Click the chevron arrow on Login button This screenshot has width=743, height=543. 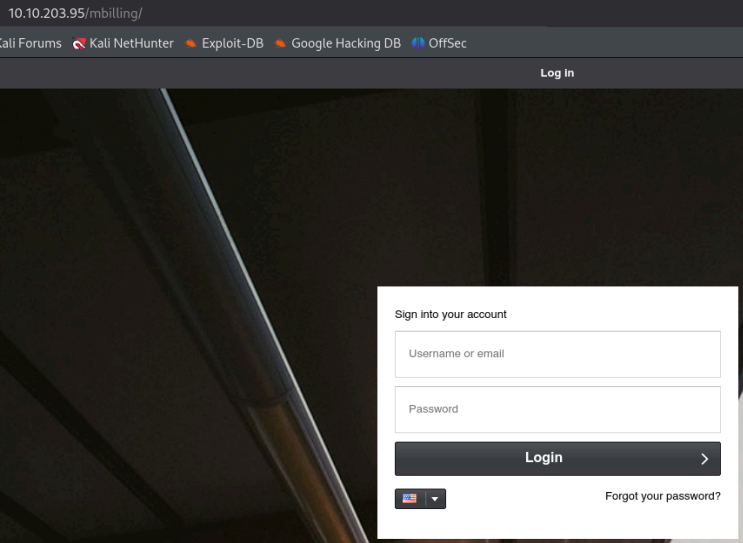(x=705, y=459)
